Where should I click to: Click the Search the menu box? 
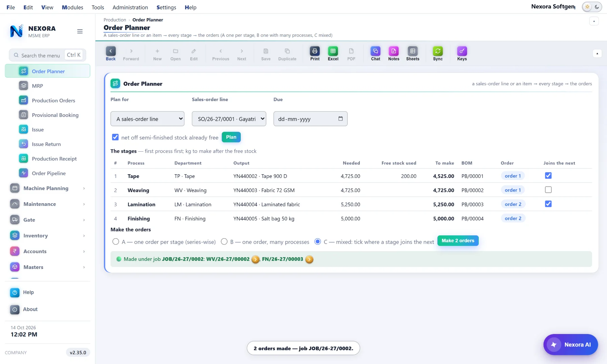coord(48,55)
